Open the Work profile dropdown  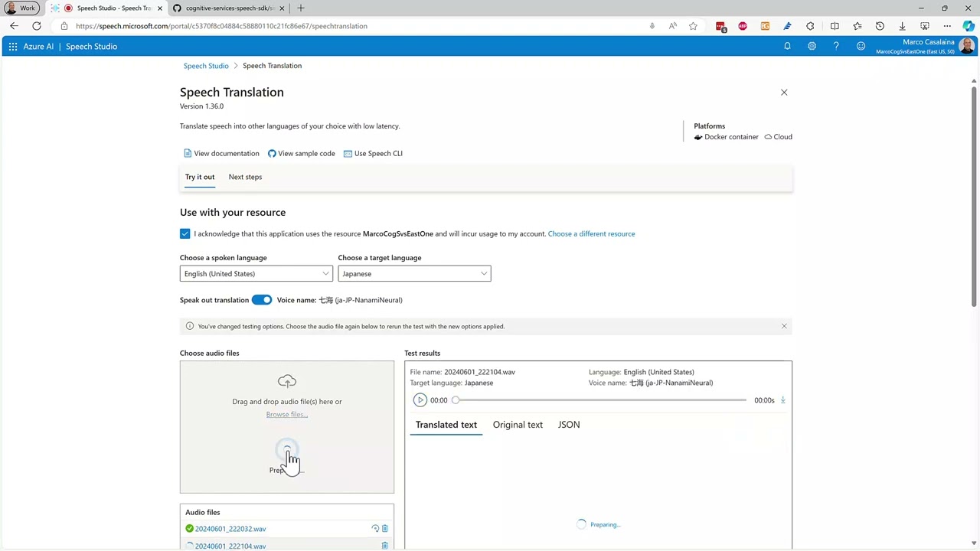coord(21,8)
